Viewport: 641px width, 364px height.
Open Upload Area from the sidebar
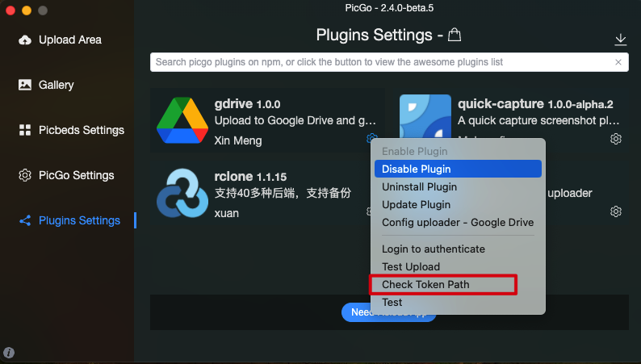coord(69,40)
